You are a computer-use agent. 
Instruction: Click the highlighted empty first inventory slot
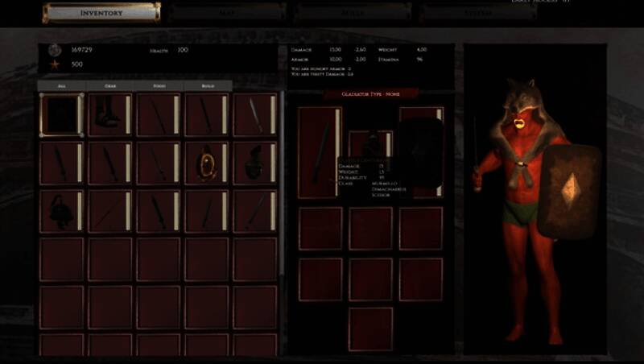click(x=61, y=114)
